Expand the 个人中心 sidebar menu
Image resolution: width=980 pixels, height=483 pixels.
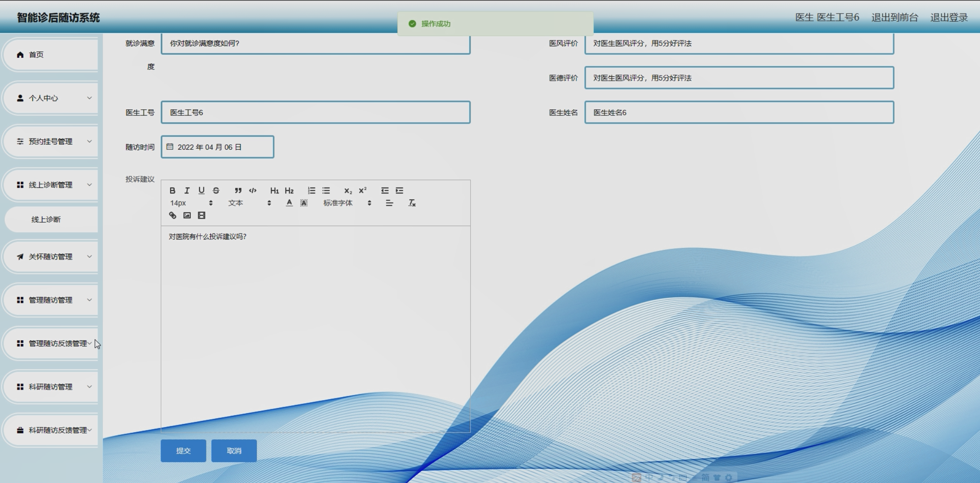pos(51,98)
